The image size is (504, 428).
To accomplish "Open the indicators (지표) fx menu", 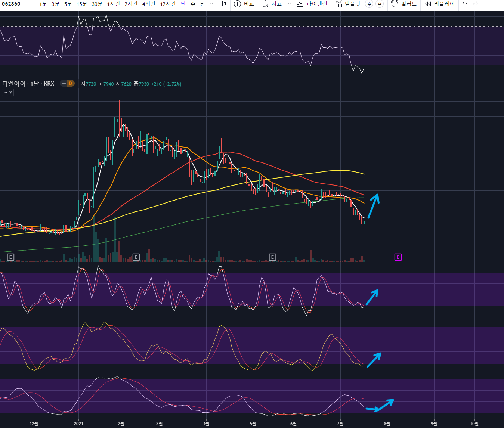I will [x=271, y=4].
